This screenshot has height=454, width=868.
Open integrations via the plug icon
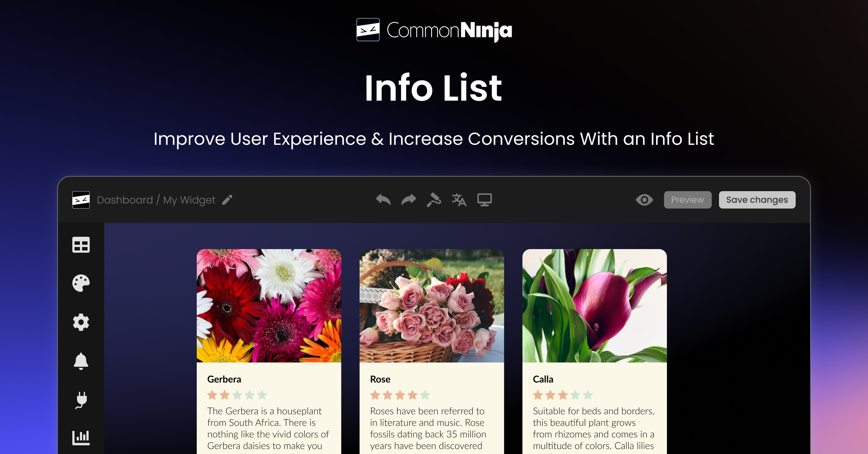[81, 400]
